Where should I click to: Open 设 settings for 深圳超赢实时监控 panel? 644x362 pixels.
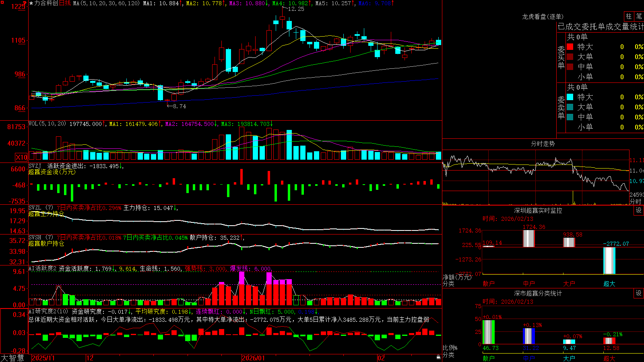click(639, 210)
